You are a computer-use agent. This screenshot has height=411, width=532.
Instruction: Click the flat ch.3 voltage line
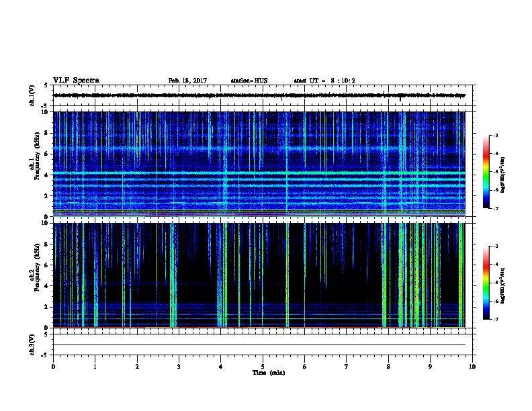click(259, 345)
